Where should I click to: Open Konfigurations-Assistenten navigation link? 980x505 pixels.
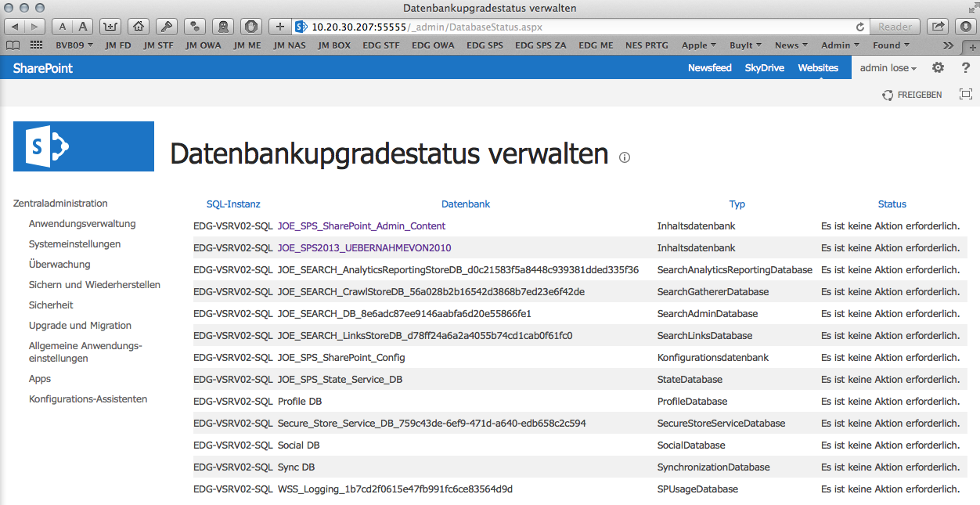point(88,399)
